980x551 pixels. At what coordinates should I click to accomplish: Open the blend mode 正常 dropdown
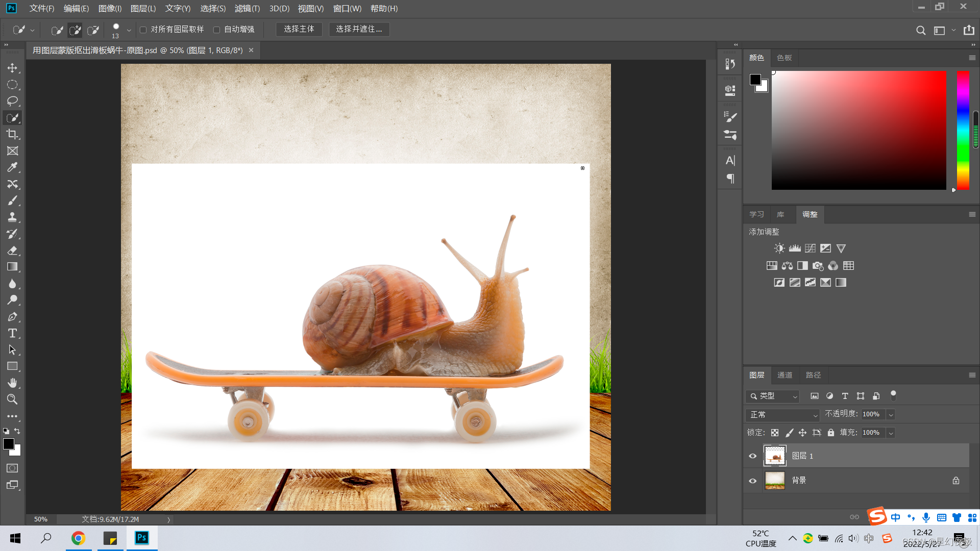click(782, 415)
